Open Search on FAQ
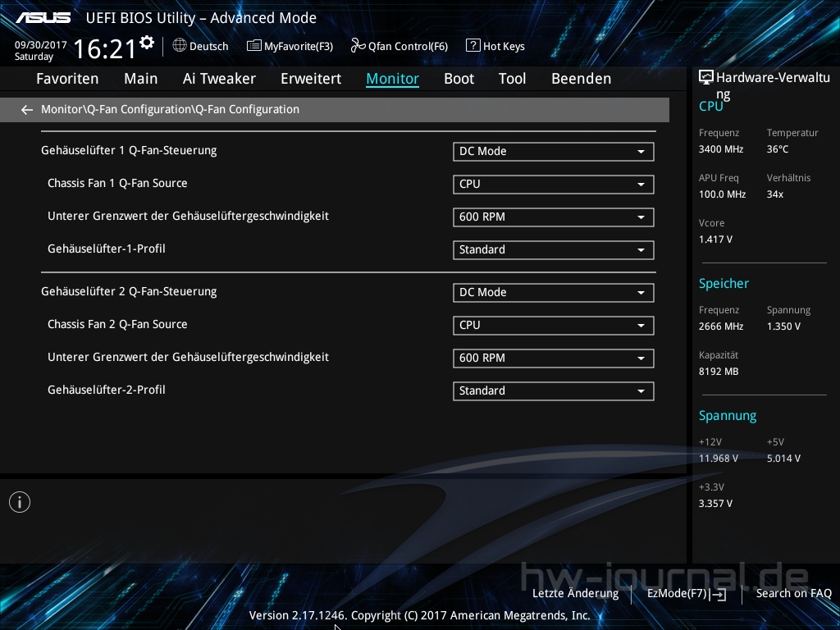 pyautogui.click(x=793, y=594)
